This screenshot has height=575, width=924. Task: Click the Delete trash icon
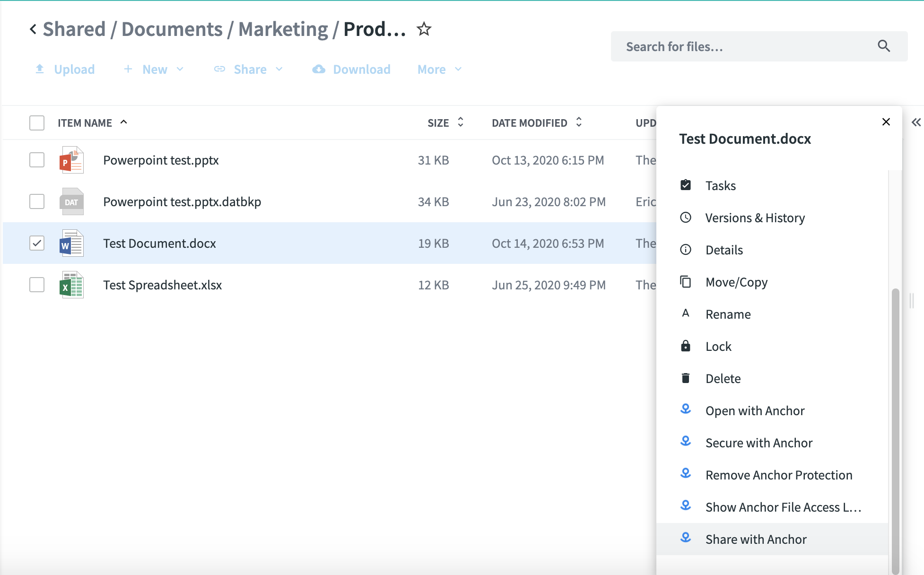pyautogui.click(x=685, y=378)
